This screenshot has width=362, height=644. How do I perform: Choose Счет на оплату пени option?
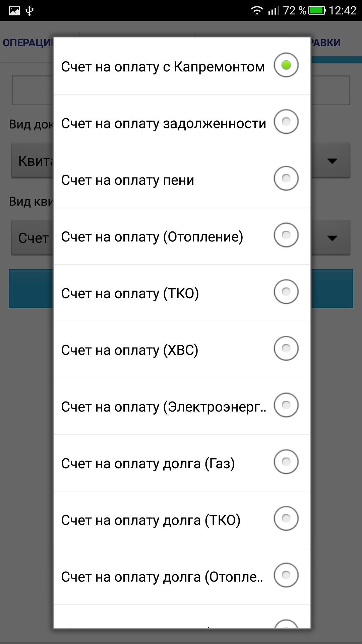pos(286,178)
